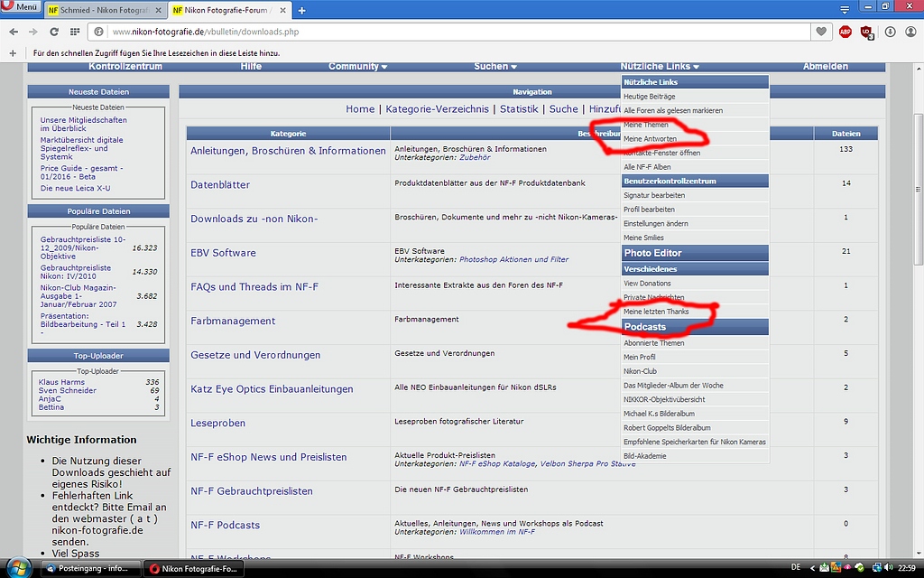Image resolution: width=924 pixels, height=578 pixels.
Task: Open the Speed Dial grid icon
Action: tap(75, 32)
